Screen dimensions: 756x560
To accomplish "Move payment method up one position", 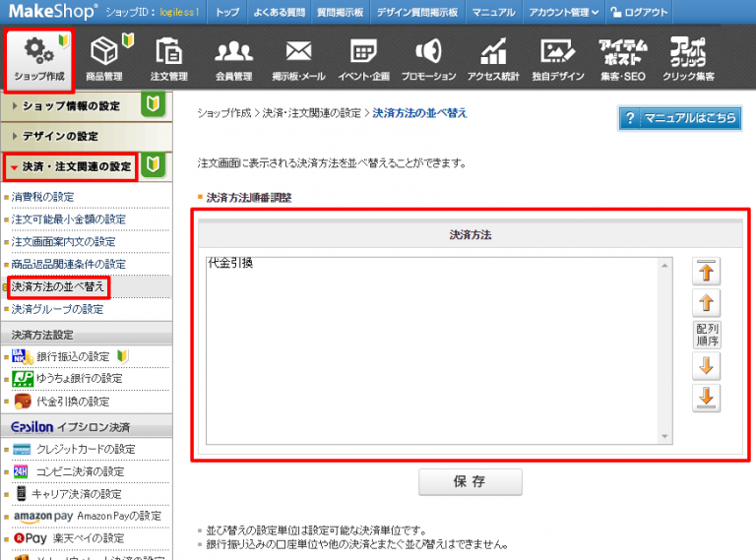I will tap(707, 302).
